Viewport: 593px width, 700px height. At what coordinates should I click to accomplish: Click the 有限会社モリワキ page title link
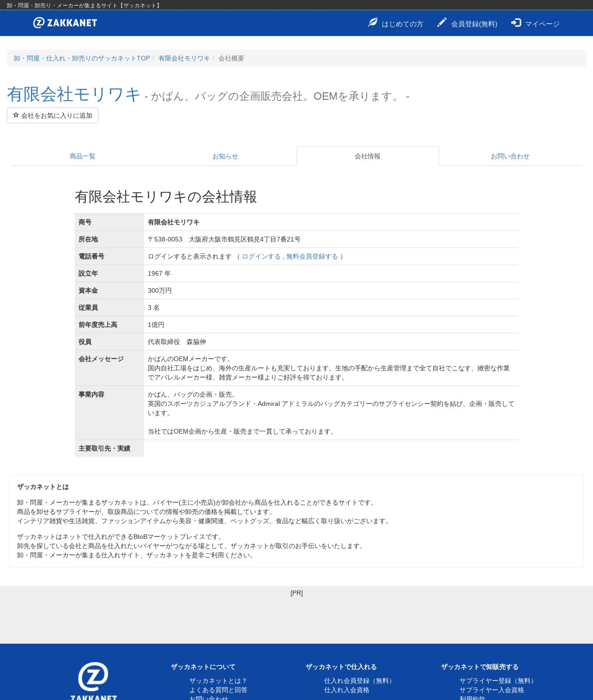(x=73, y=94)
